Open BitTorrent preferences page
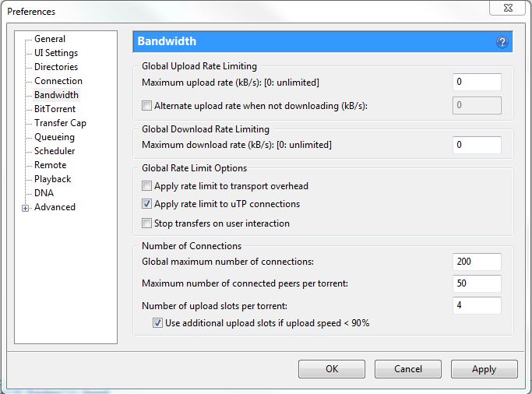The height and width of the screenshot is (394, 532). 55,109
